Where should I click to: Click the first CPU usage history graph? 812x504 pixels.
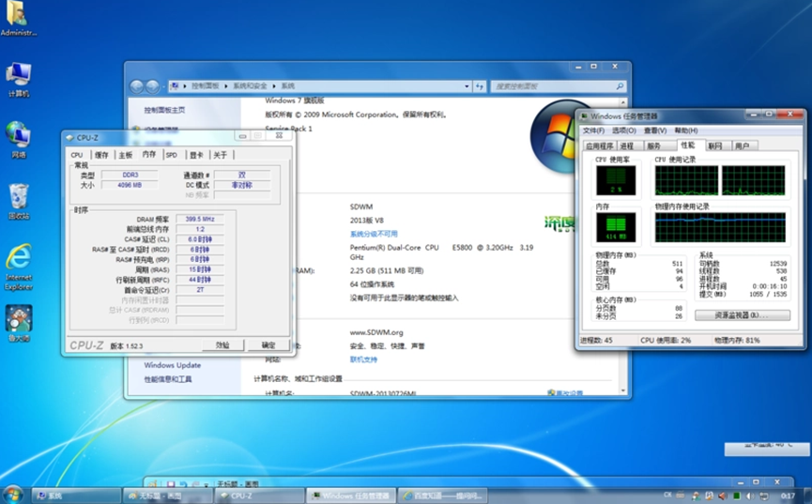[x=686, y=180]
